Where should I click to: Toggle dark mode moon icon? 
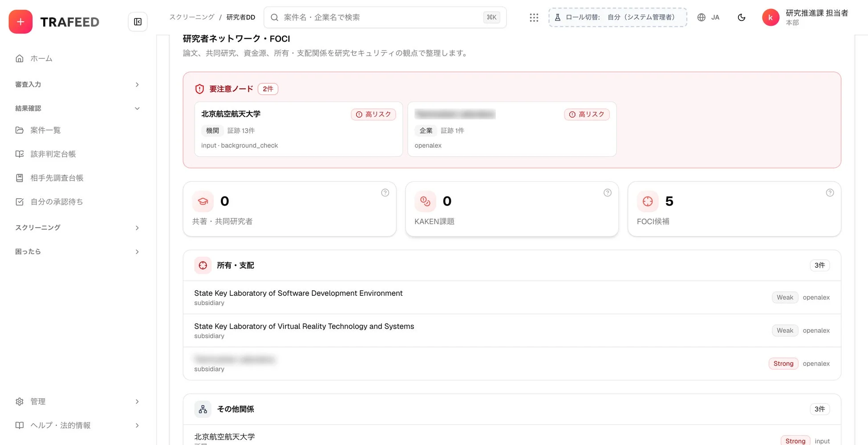pyautogui.click(x=741, y=17)
